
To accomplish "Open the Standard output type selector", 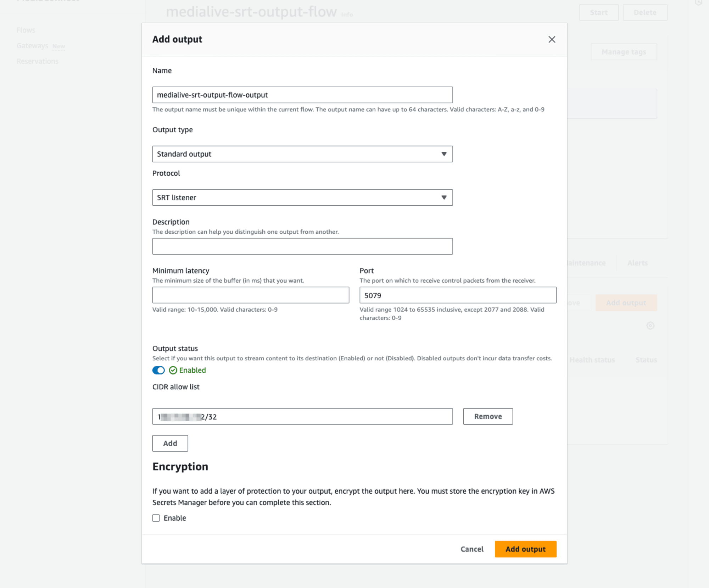I will coord(303,154).
